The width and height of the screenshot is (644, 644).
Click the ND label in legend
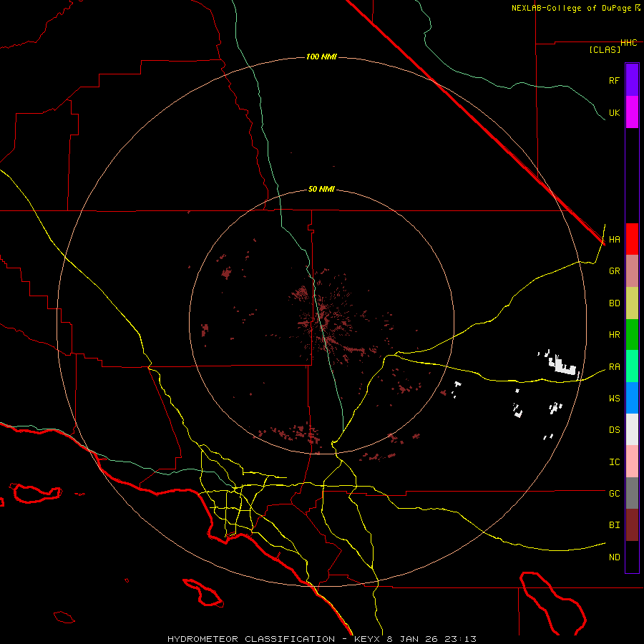[614, 557]
